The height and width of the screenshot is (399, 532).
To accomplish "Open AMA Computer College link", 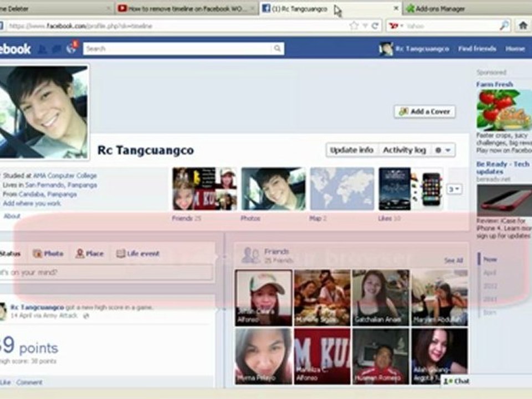I will [65, 176].
